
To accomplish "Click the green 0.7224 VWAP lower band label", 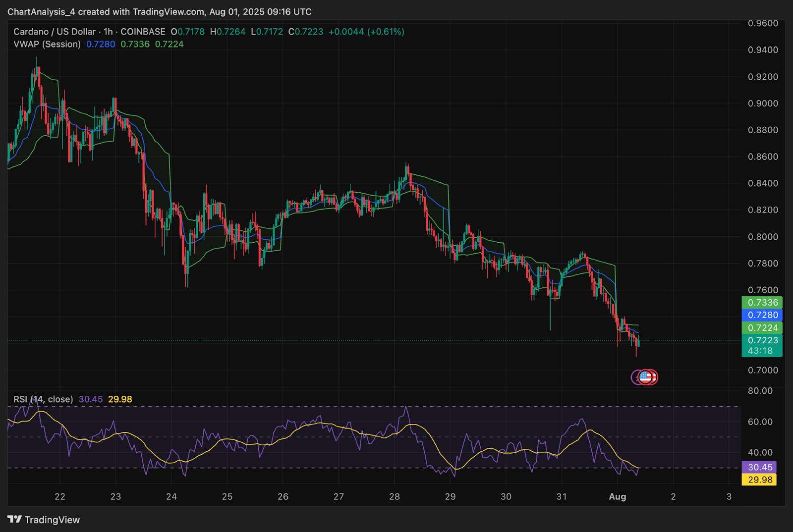I will click(762, 328).
